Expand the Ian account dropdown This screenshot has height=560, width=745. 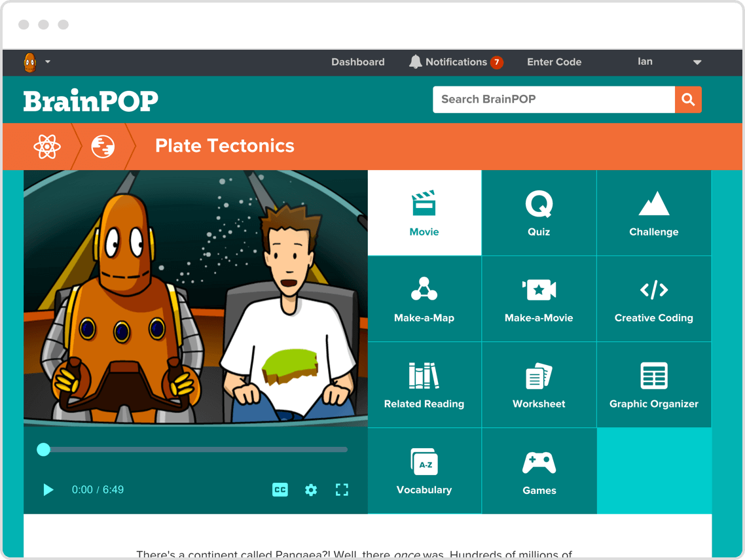(697, 62)
